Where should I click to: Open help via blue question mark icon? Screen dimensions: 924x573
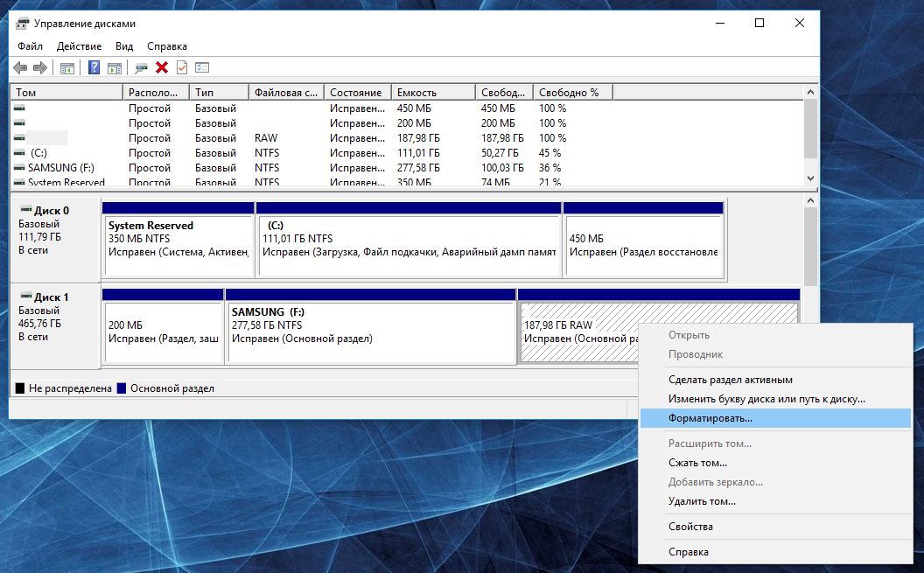point(94,67)
